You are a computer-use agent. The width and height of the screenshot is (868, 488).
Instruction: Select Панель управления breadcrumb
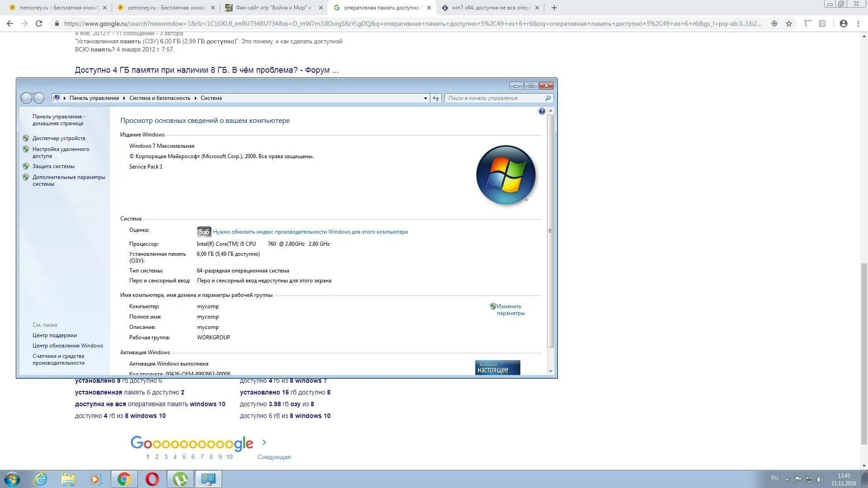94,98
